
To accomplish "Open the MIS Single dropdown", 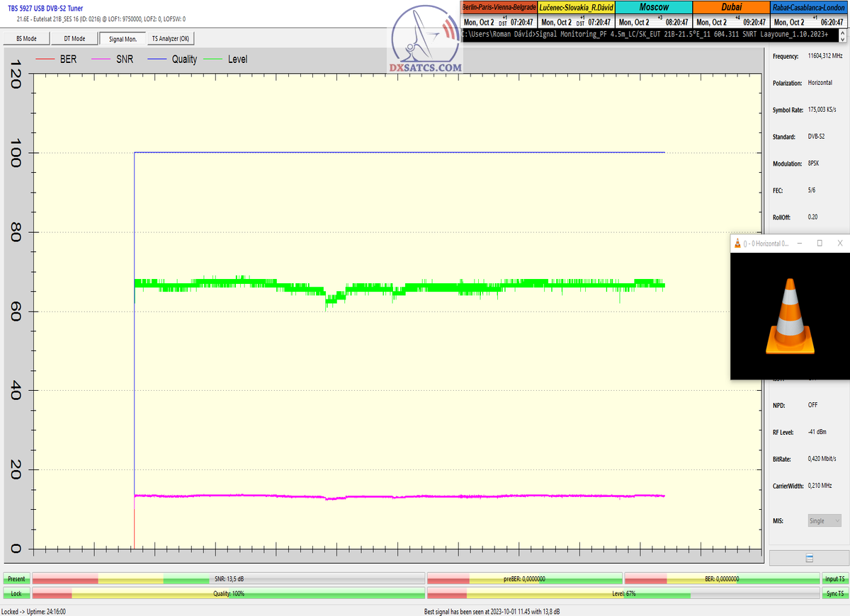I will coord(824,520).
